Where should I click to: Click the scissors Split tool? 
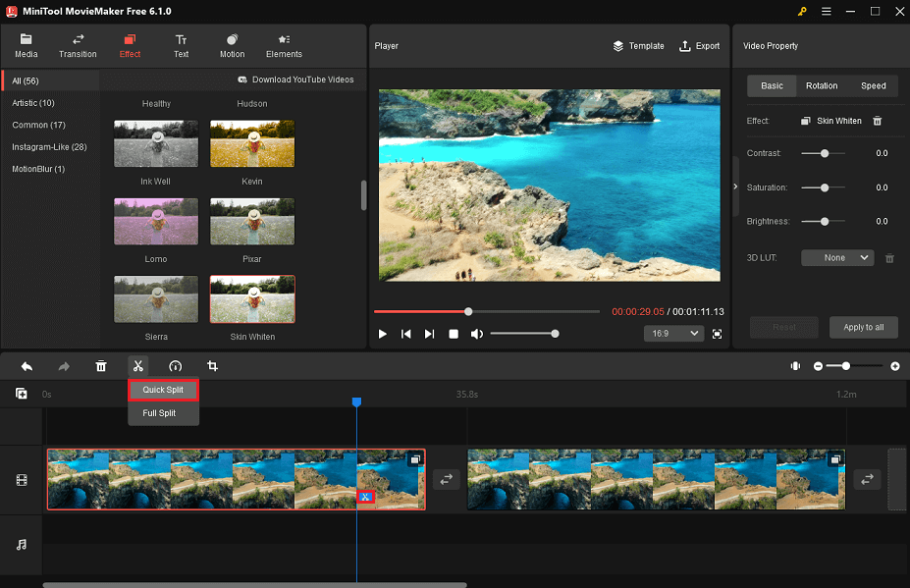[138, 366]
